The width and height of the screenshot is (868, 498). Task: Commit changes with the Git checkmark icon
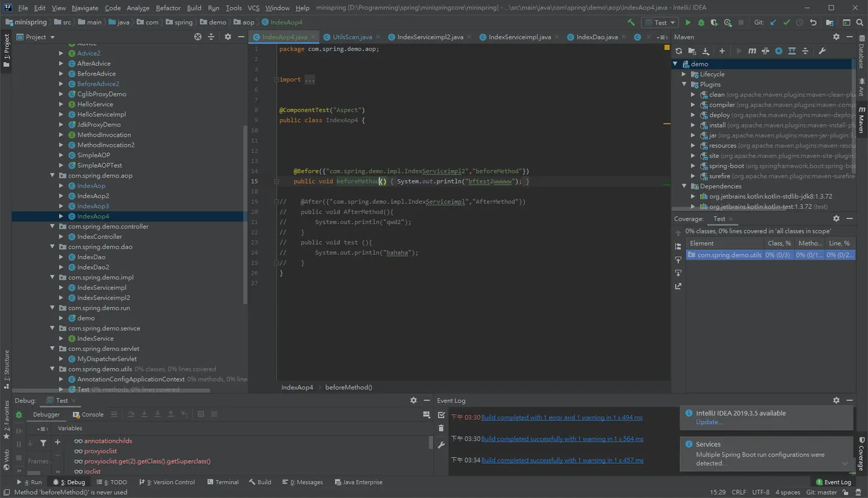click(787, 22)
